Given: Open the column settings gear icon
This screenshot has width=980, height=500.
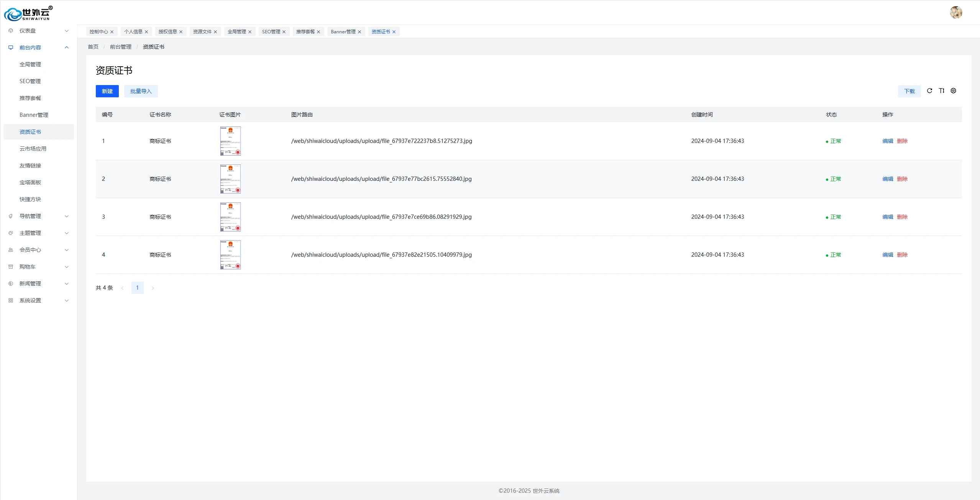Looking at the screenshot, I should coord(953,91).
